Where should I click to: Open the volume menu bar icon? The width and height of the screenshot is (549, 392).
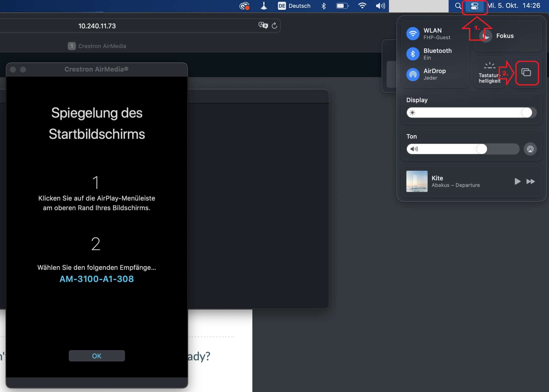point(380,6)
